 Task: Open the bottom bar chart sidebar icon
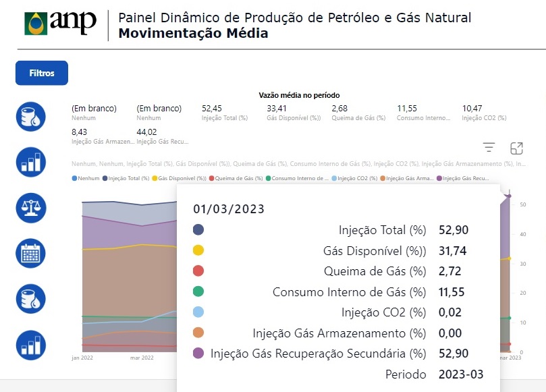point(30,345)
